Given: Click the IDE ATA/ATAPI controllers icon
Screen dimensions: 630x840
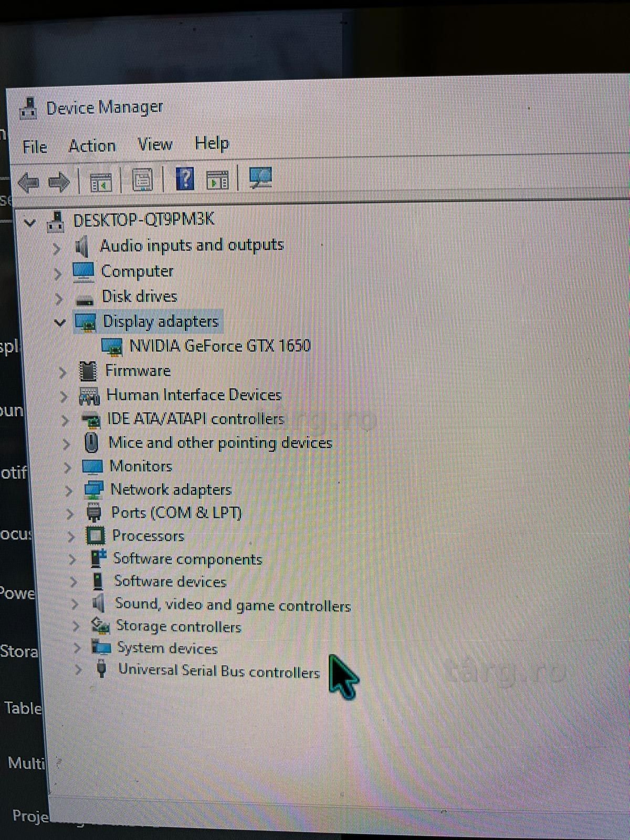Looking at the screenshot, I should click(91, 420).
